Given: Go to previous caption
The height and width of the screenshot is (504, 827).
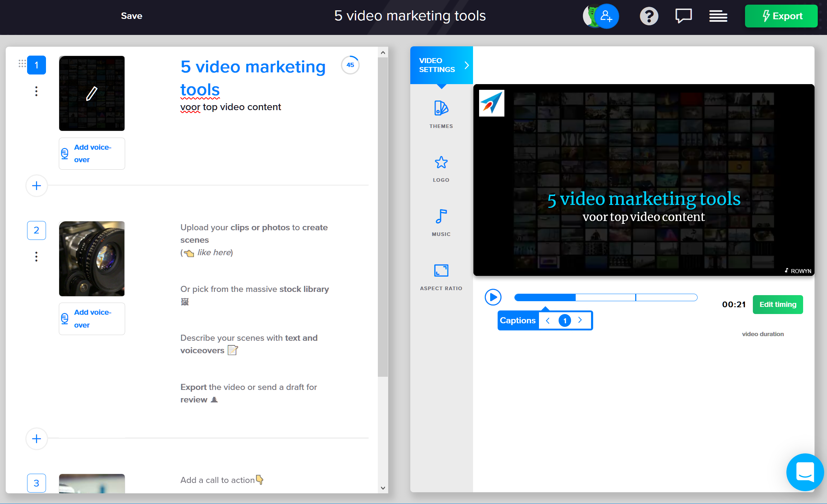Looking at the screenshot, I should (x=548, y=320).
